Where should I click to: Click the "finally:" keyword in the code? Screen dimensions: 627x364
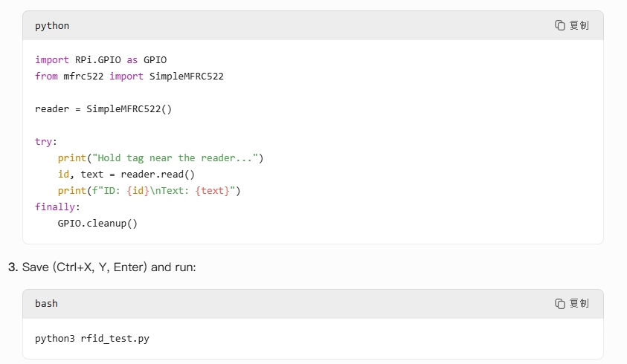tap(57, 207)
